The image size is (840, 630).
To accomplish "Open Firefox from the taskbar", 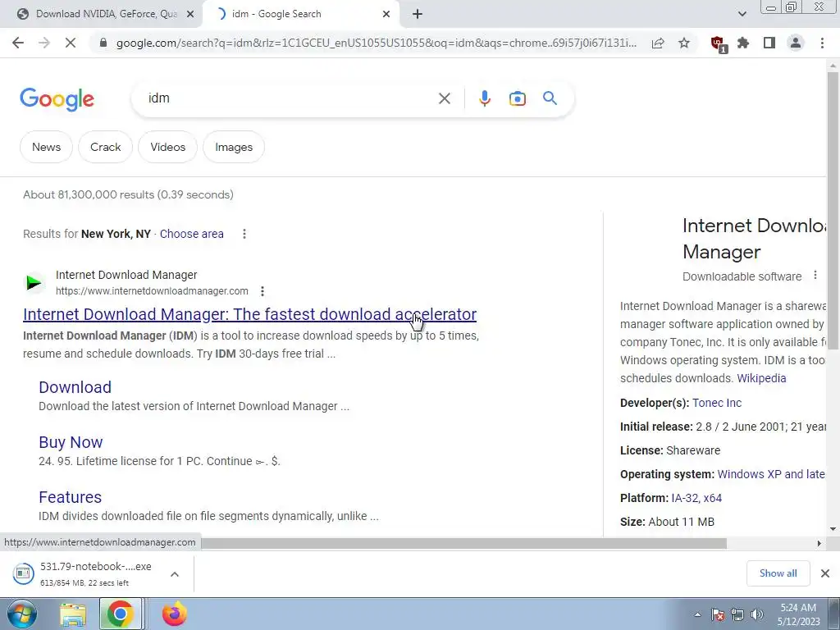I will 175,614.
